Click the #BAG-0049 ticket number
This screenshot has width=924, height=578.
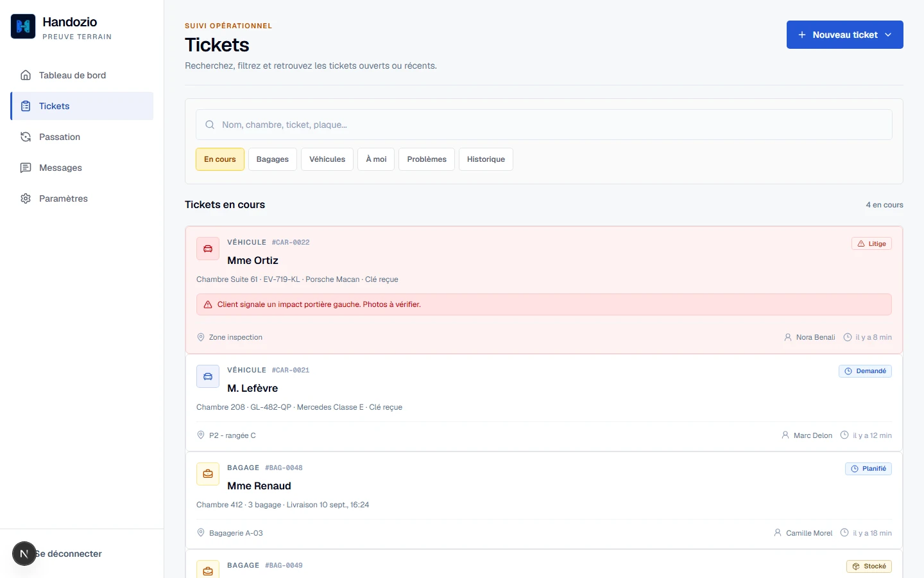[x=284, y=565]
